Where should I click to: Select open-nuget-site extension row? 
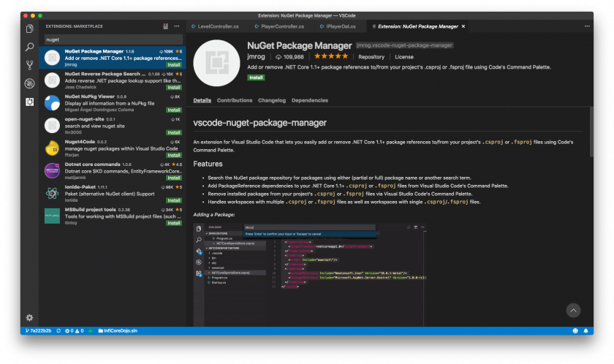pos(113,126)
